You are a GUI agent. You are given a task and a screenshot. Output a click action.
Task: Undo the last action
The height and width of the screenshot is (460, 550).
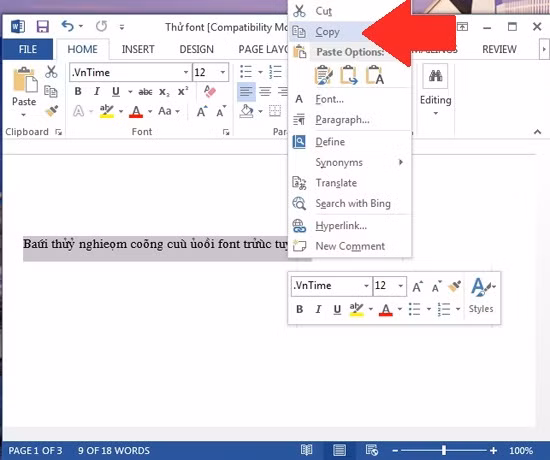pos(67,26)
